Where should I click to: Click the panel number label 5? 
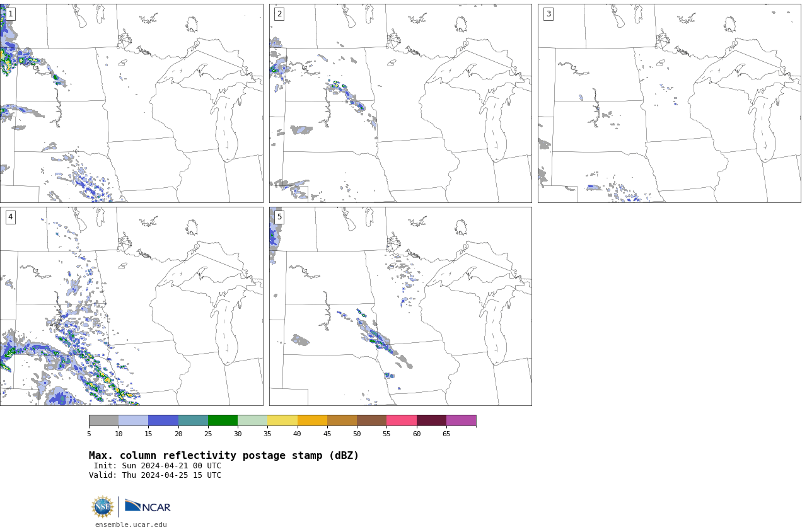click(x=279, y=217)
